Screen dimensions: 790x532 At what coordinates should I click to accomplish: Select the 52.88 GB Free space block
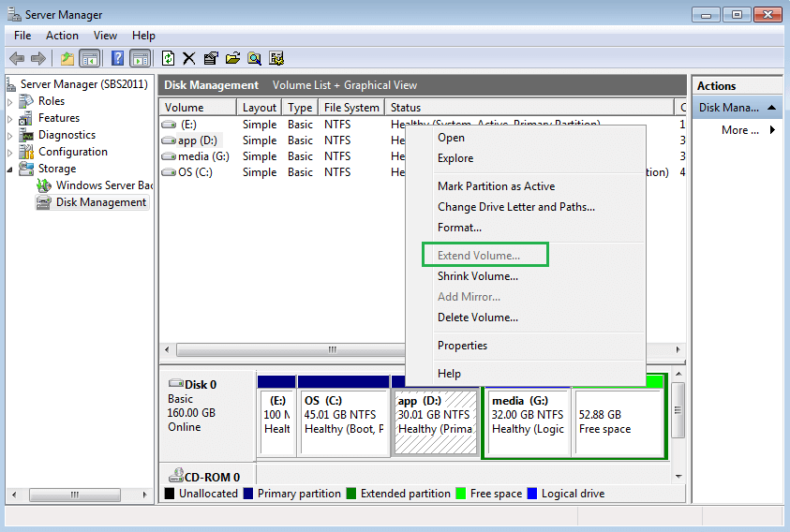[618, 421]
